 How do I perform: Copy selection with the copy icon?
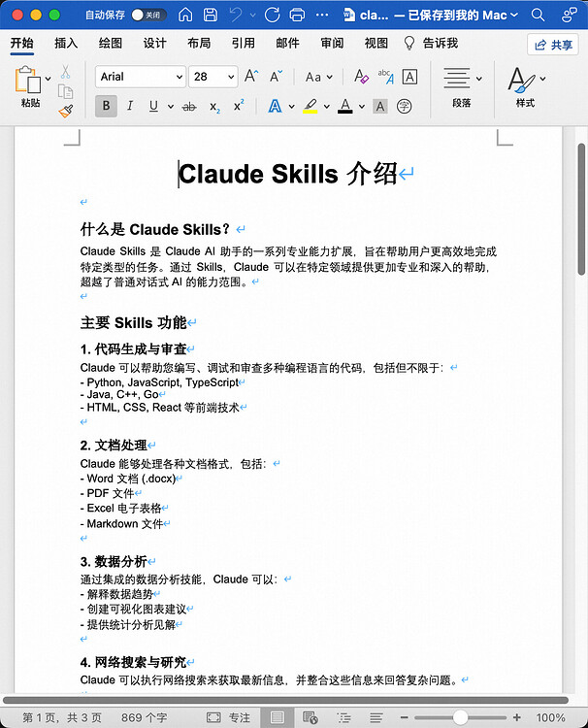tap(65, 91)
